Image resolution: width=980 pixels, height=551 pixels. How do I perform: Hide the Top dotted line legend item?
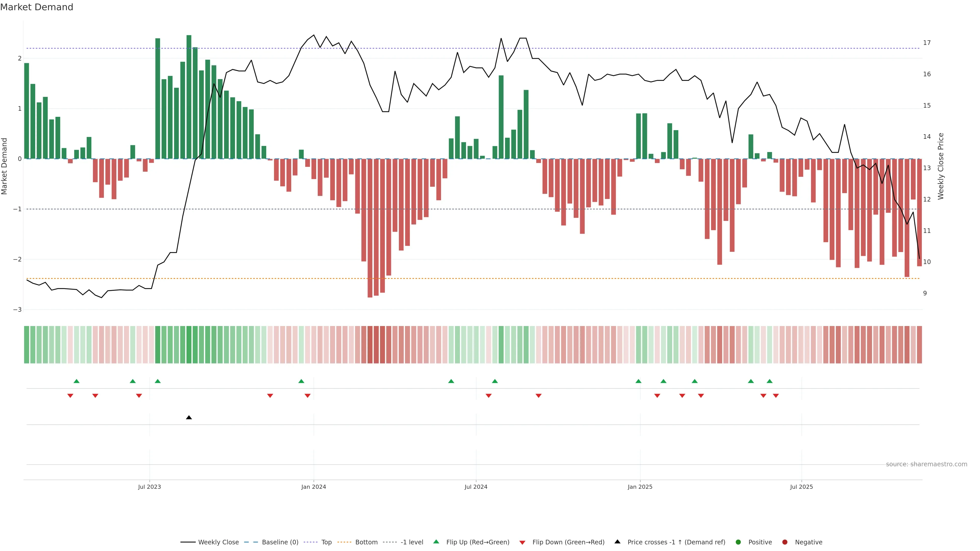click(326, 542)
